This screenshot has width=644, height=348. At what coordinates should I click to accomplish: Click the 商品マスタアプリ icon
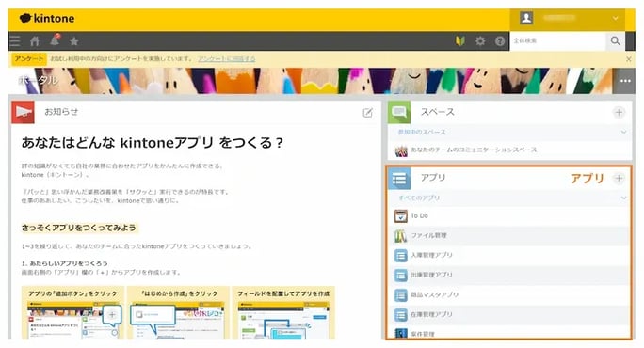[400, 294]
